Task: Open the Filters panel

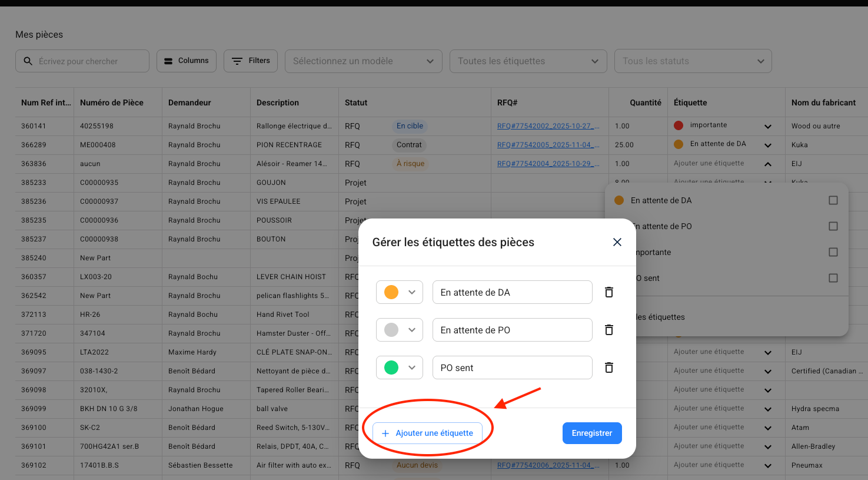Action: pyautogui.click(x=250, y=61)
